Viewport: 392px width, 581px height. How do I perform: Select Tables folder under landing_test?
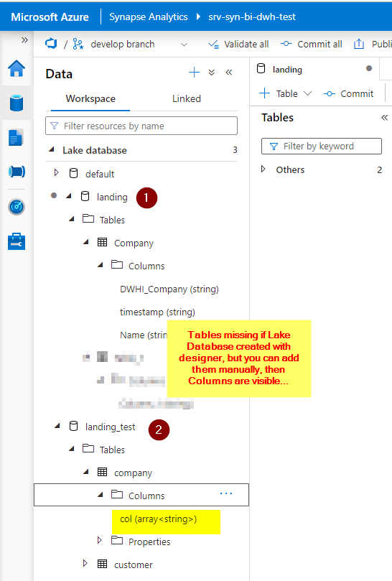click(x=112, y=450)
